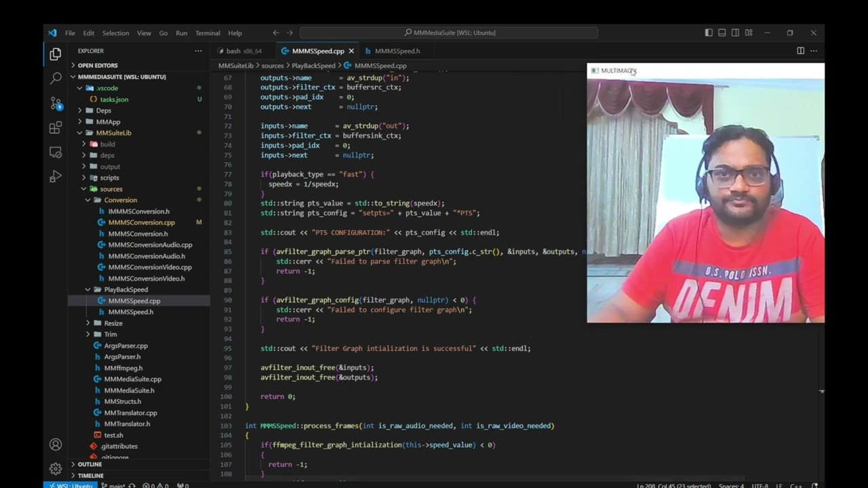Open the Edit menu
Image resolution: width=868 pixels, height=488 pixels.
point(89,33)
